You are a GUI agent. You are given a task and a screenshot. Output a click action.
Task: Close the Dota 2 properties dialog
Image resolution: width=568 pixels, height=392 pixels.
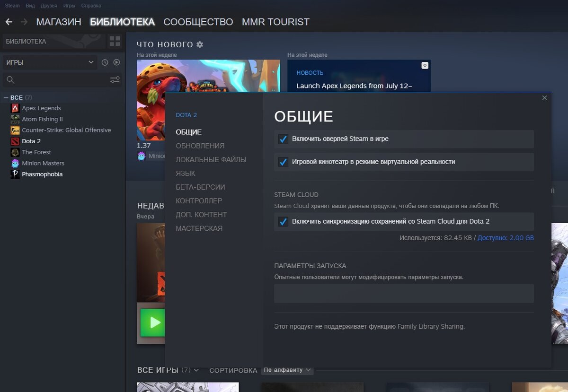544,98
